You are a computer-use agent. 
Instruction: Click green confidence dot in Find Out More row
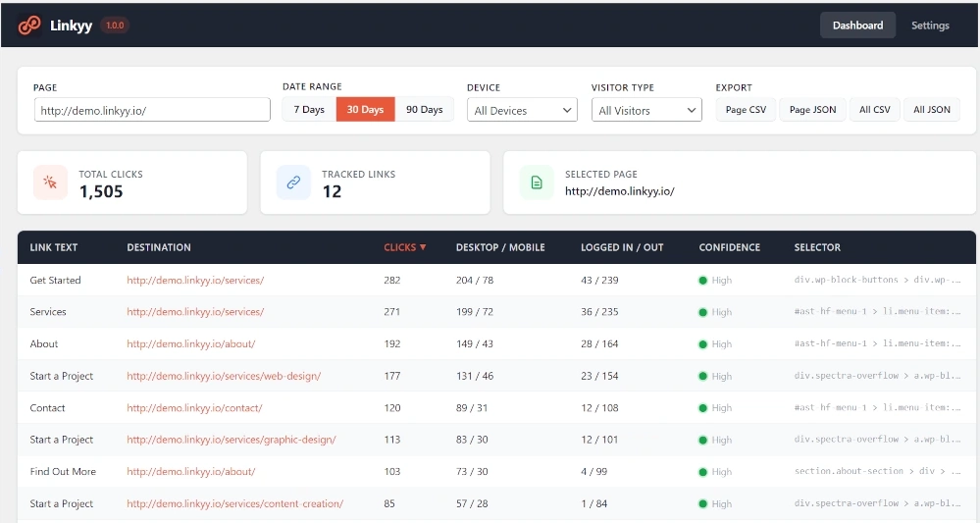point(702,472)
